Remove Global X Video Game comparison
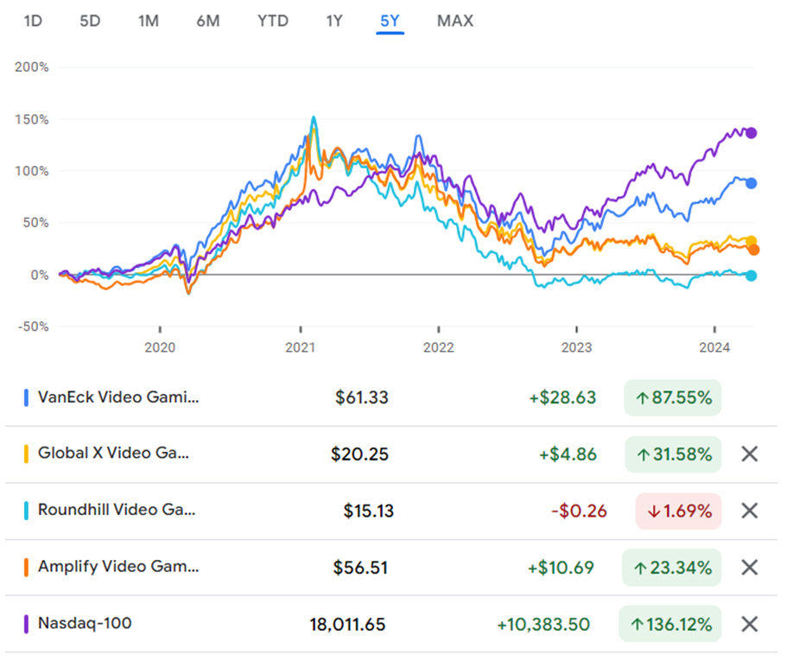 click(x=749, y=454)
